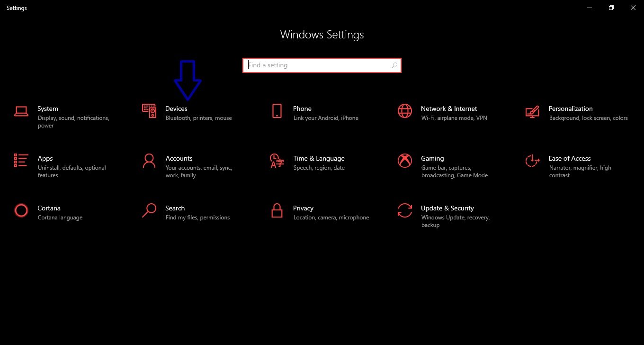This screenshot has width=644, height=345.
Task: Open the Network & Internet globe icon
Action: tap(405, 111)
